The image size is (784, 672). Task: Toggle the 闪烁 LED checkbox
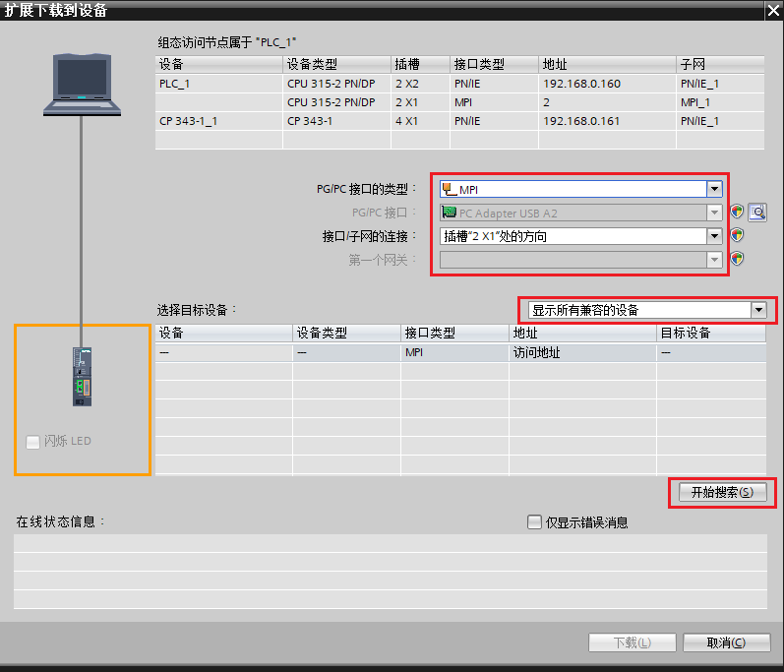tap(32, 442)
